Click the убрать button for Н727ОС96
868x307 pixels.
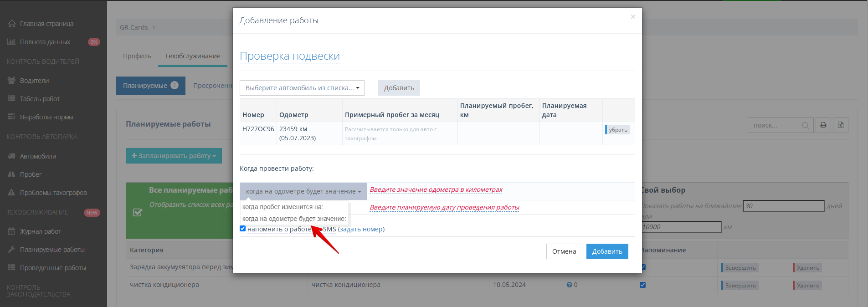[x=617, y=130]
